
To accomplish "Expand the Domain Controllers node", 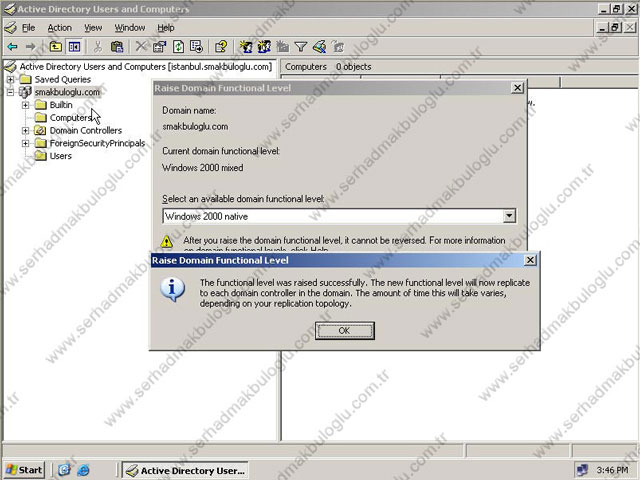I will pyautogui.click(x=26, y=131).
